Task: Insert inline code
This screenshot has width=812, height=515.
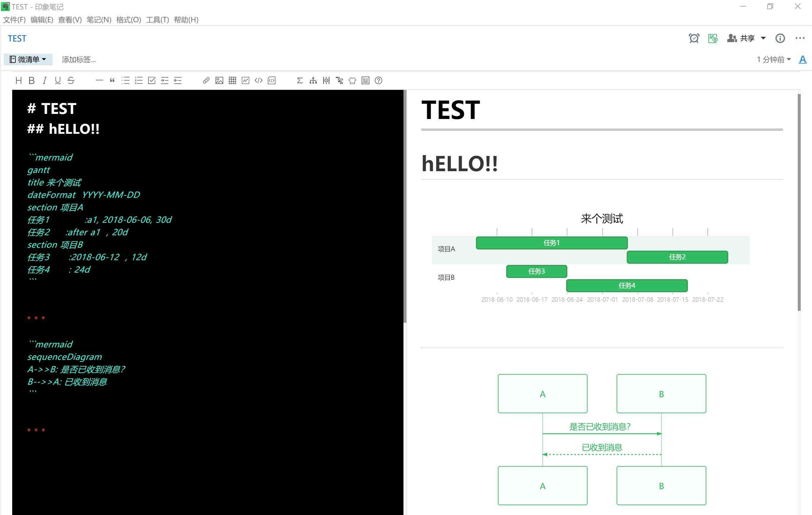Action: pyautogui.click(x=259, y=81)
